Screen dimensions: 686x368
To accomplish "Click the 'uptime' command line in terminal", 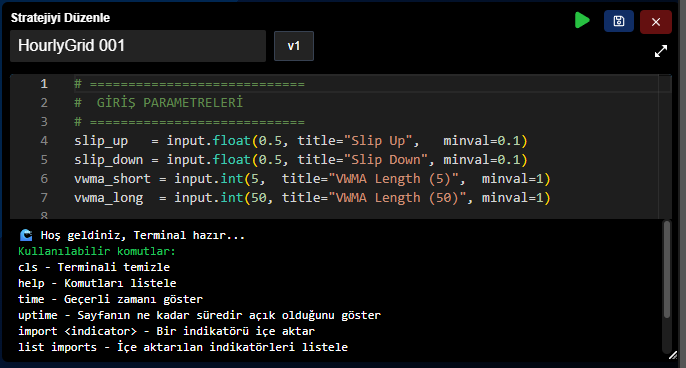I will [199, 315].
